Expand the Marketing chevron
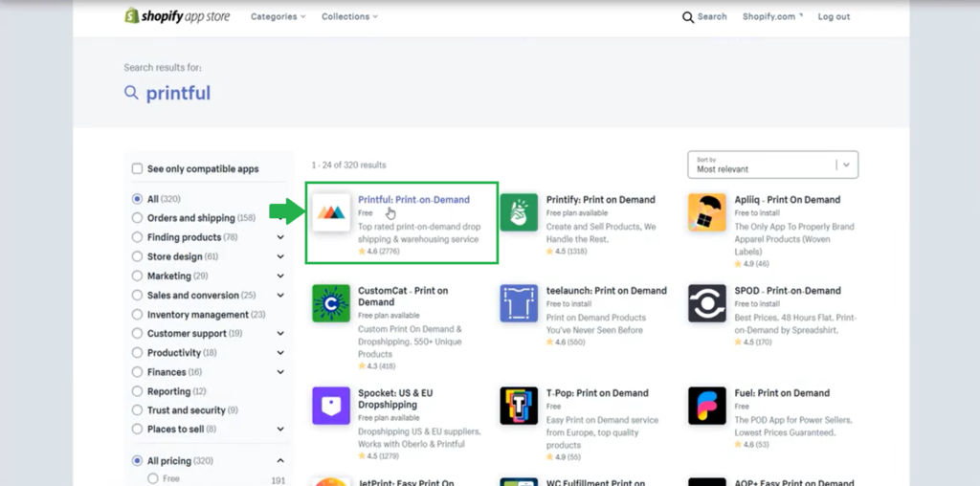980x486 pixels. (x=280, y=276)
